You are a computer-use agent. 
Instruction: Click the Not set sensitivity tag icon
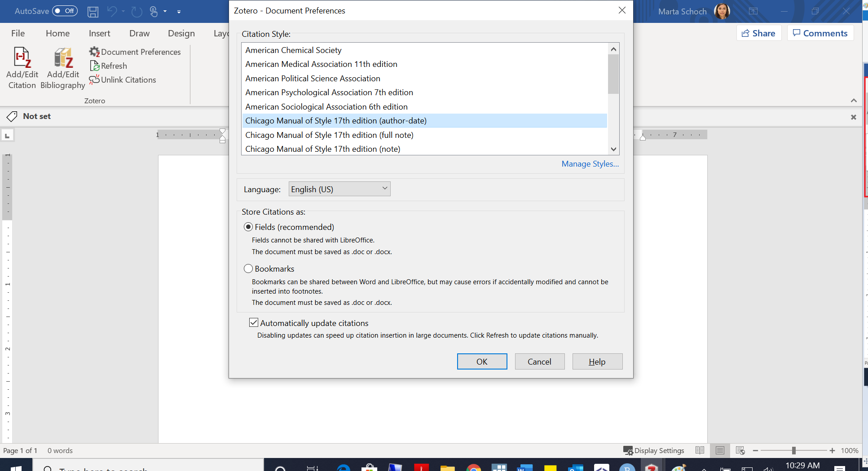tap(12, 116)
